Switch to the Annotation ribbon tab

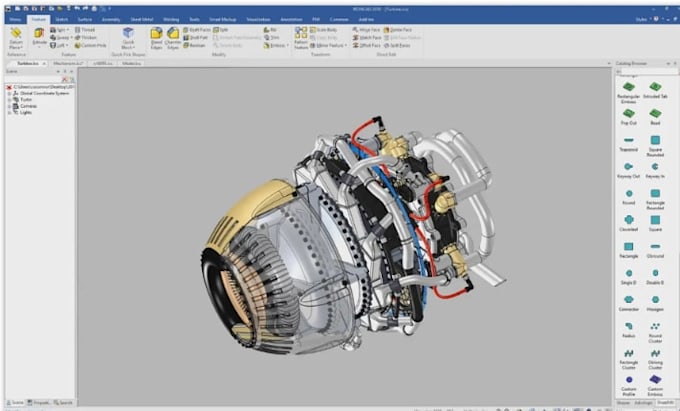(291, 20)
